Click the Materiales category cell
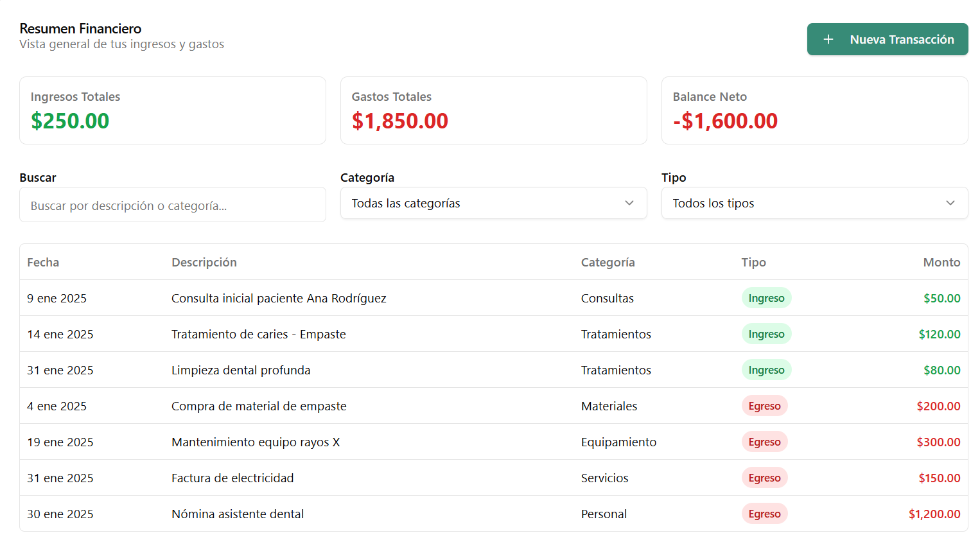The image size is (980, 549). click(609, 406)
